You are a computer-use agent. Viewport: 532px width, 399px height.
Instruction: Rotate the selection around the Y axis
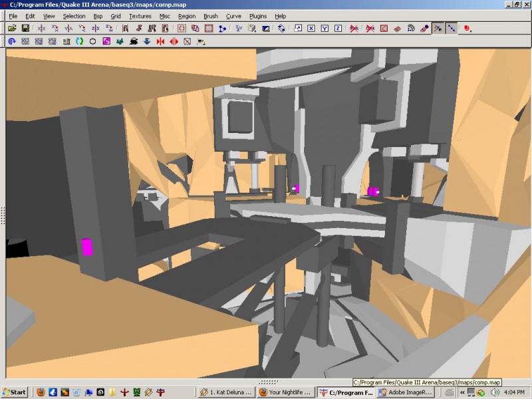tap(82, 29)
